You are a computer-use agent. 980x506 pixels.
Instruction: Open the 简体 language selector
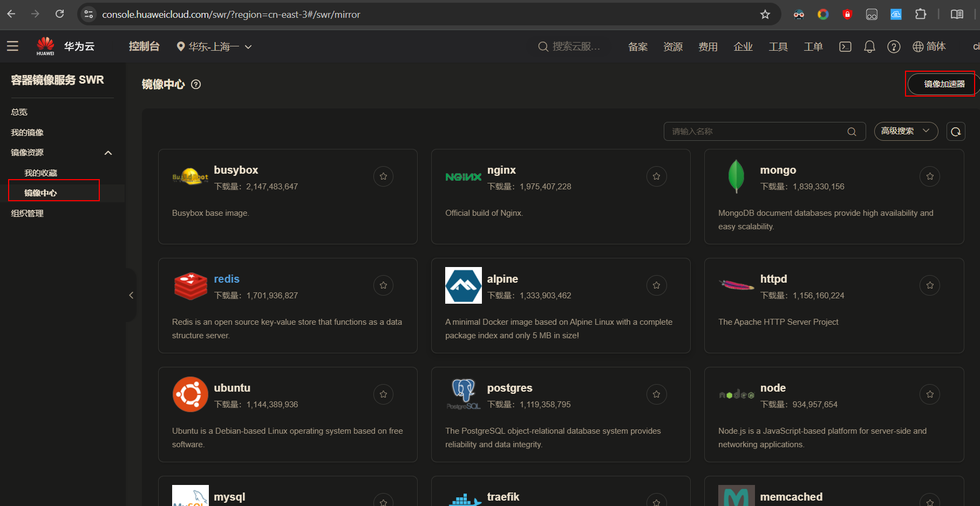[x=929, y=47]
